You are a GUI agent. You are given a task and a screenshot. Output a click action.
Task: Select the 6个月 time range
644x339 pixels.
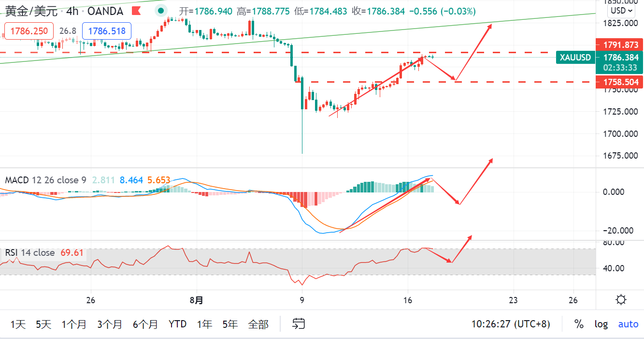pyautogui.click(x=145, y=324)
